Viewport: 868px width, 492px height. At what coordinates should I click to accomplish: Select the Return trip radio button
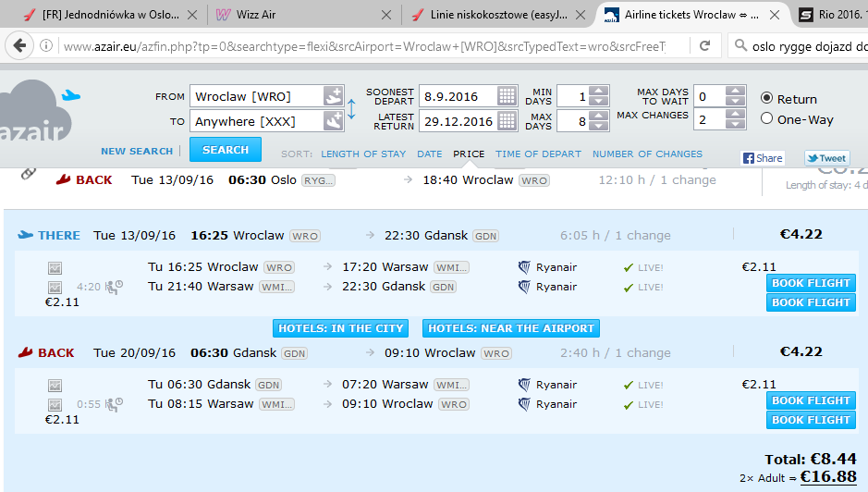coord(766,98)
